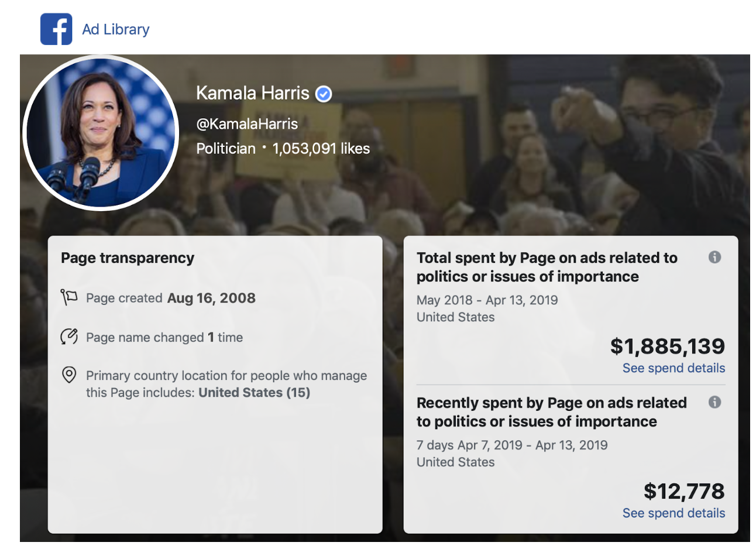Click the $12,778 recent amount
Image resolution: width=756 pixels, height=549 pixels.
tap(684, 492)
